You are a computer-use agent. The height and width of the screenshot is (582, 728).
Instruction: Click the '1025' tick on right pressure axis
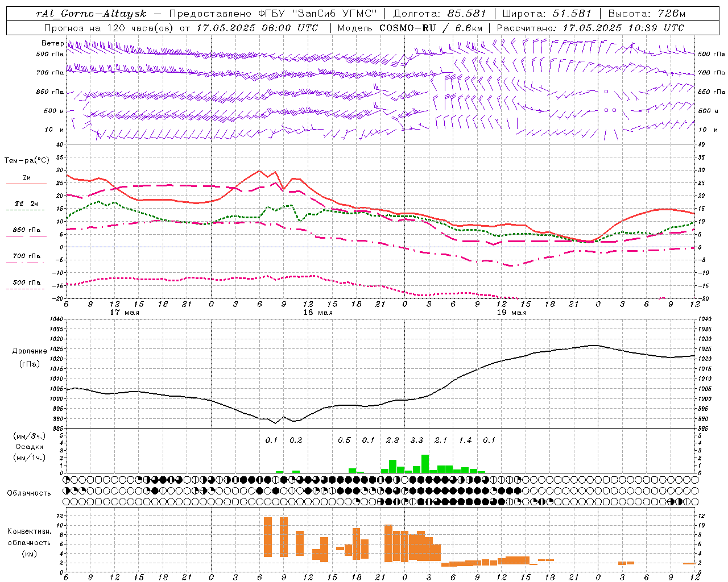coord(705,349)
